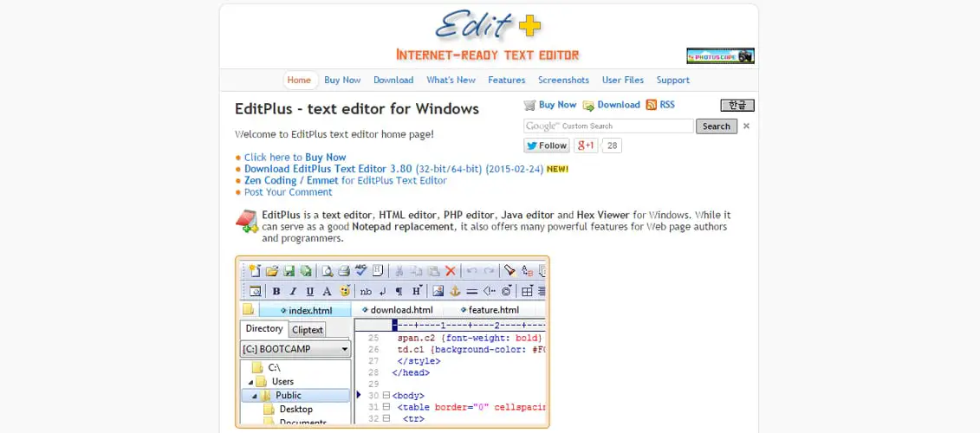The width and height of the screenshot is (980, 433).
Task: Click the red g+1 button
Action: coord(587,145)
